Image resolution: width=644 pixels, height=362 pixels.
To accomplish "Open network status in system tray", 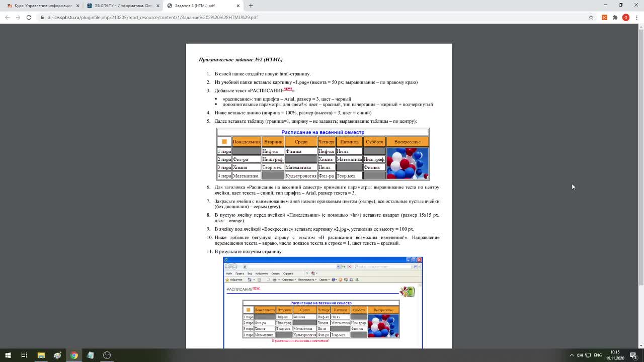I will click(588, 355).
